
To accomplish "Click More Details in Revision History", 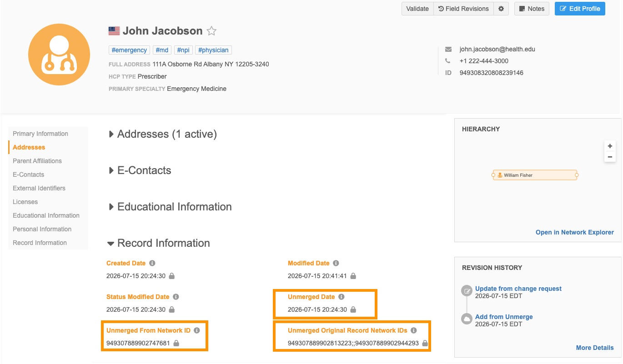I will pos(595,348).
